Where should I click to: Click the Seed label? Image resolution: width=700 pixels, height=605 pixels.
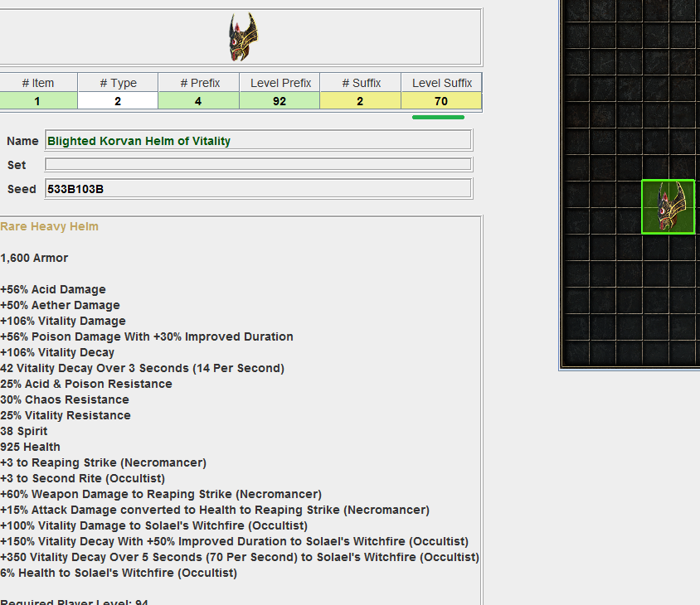point(22,189)
